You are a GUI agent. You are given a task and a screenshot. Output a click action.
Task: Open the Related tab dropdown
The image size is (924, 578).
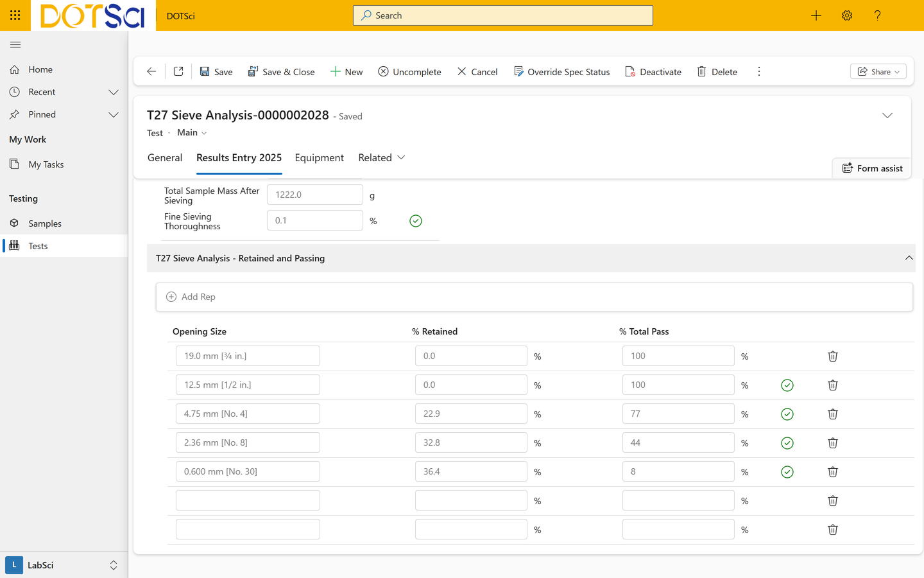382,158
